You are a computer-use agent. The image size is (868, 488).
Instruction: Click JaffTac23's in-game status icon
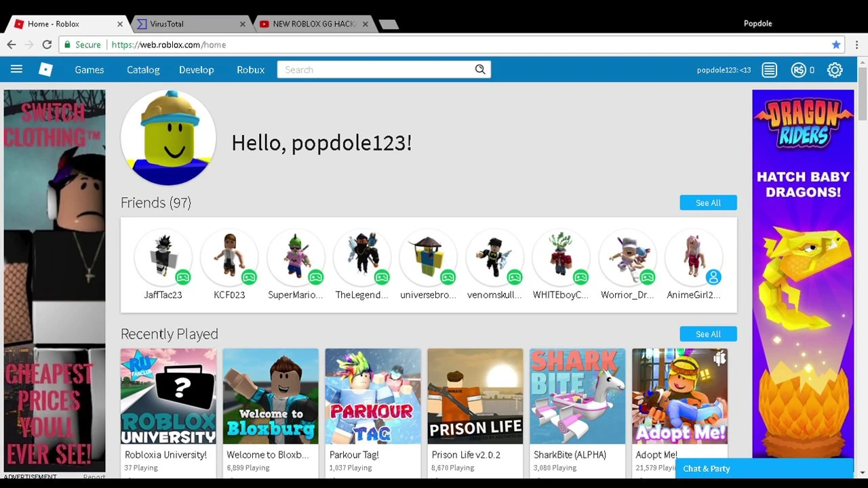(182, 277)
